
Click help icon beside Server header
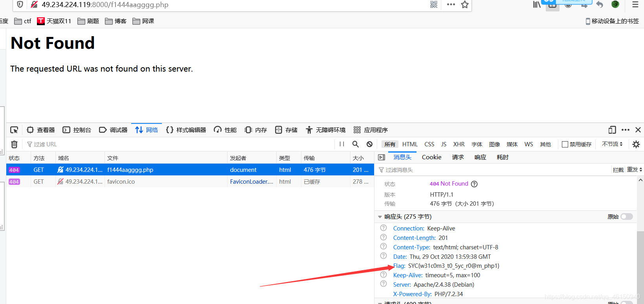coord(383,284)
